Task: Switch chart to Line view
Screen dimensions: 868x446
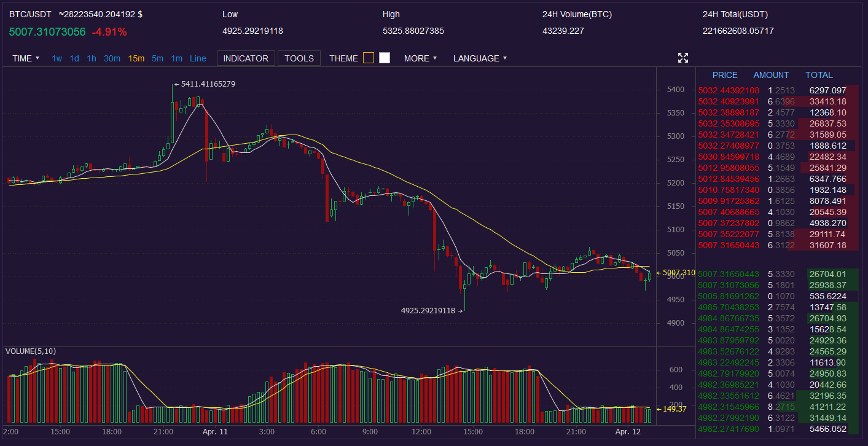Action: 198,58
